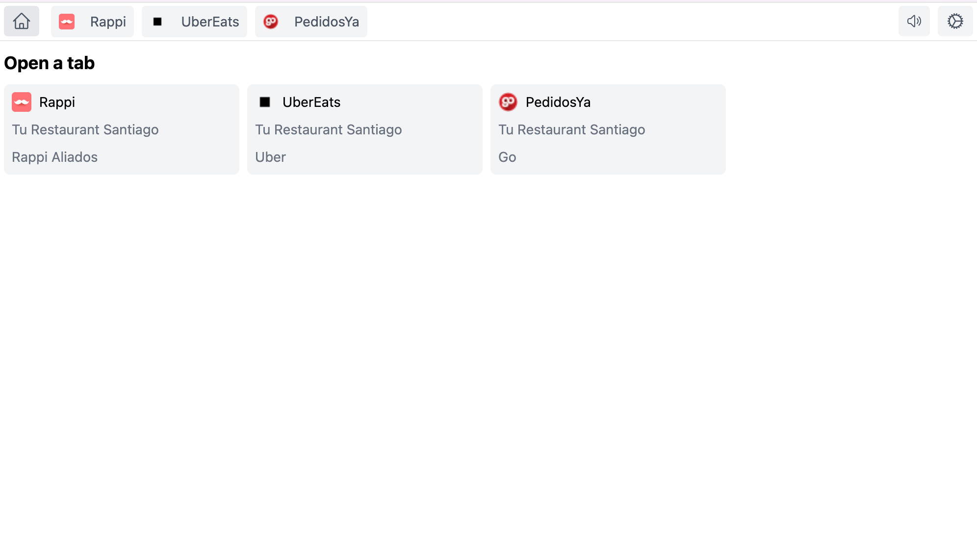Switch to the Rappi tab
The height and width of the screenshot is (560, 977).
[x=92, y=22]
